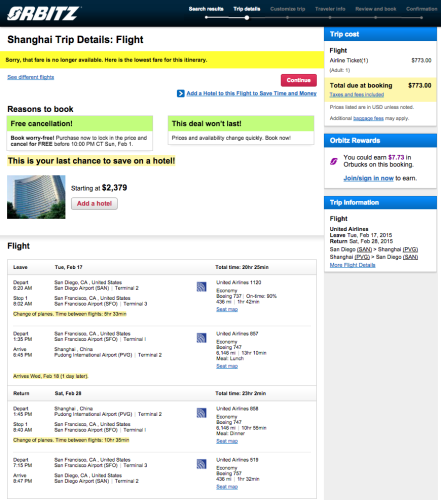Screen dimensions: 441x500
Task: Click United Airlines 1120 flight label
Action: [x=239, y=282]
